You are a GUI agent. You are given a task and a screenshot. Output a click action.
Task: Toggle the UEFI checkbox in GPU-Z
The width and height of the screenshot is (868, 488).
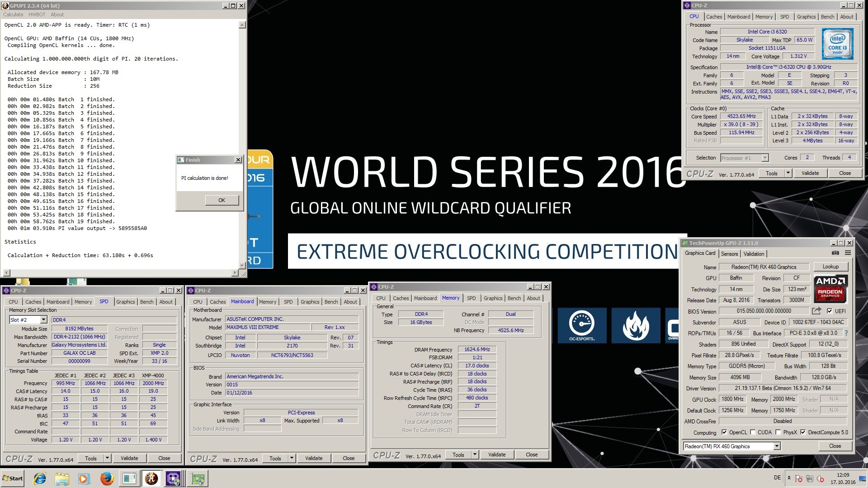830,311
